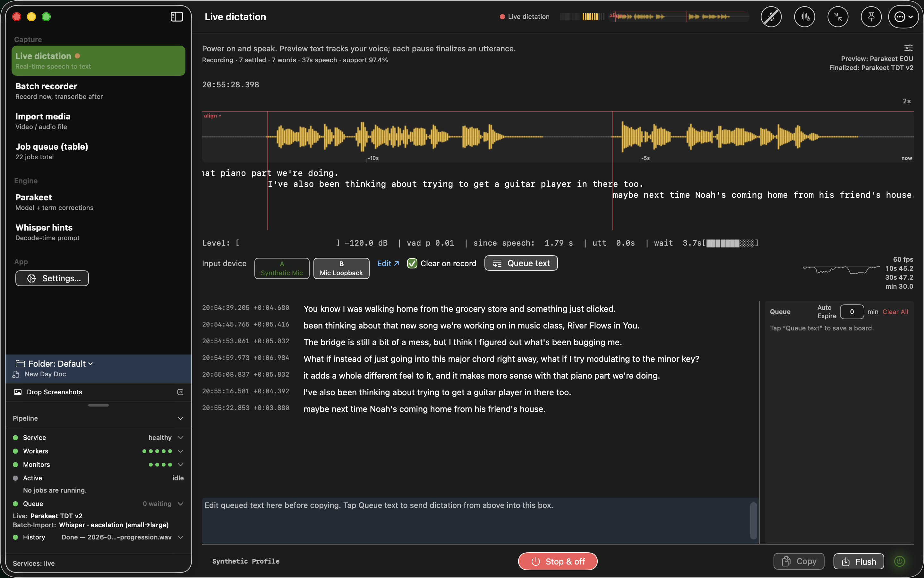Open Parakeet engine settings

point(98,202)
